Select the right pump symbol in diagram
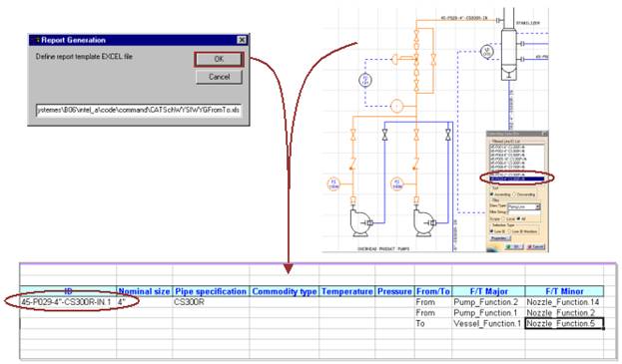Screen dimensions: 622x364 [424, 223]
